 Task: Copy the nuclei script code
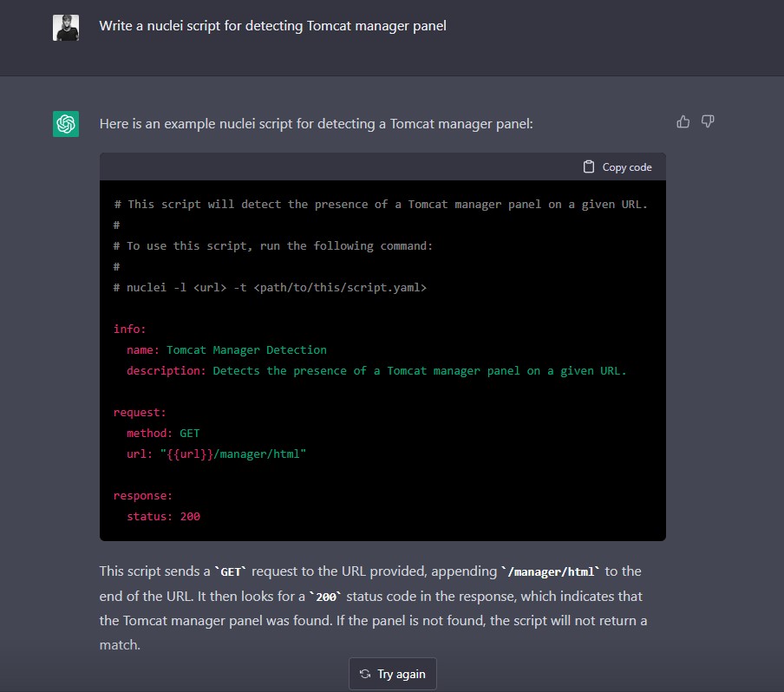pyautogui.click(x=617, y=166)
